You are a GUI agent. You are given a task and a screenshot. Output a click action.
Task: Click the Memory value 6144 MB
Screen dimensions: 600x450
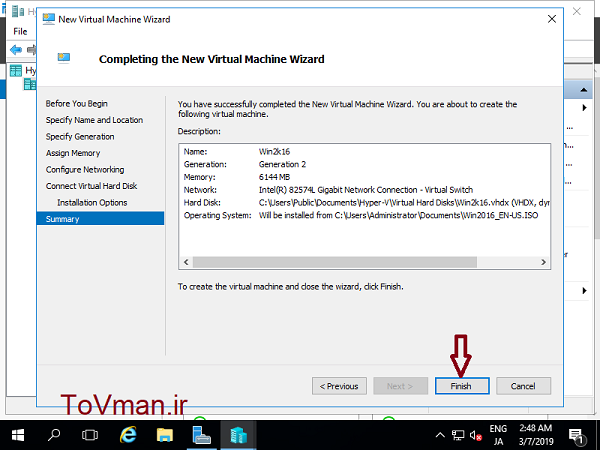[x=274, y=177]
